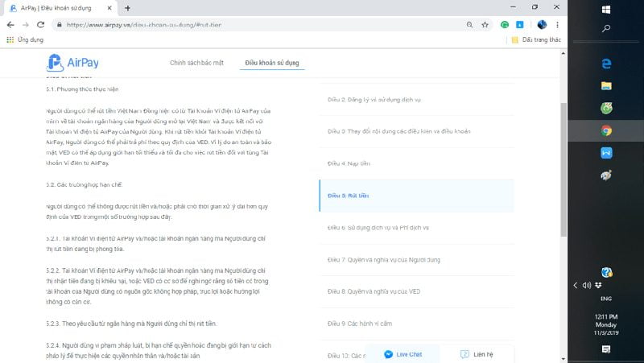Click the zoom magnifier icon in address bar
Viewport: 644px width, 363px height.
click(469, 25)
